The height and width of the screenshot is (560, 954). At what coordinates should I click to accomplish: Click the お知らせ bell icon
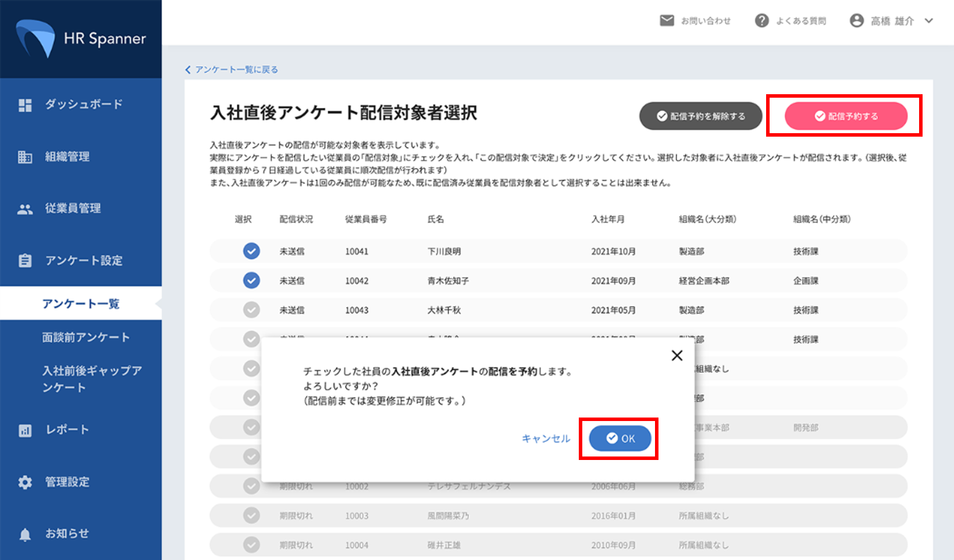[x=25, y=534]
